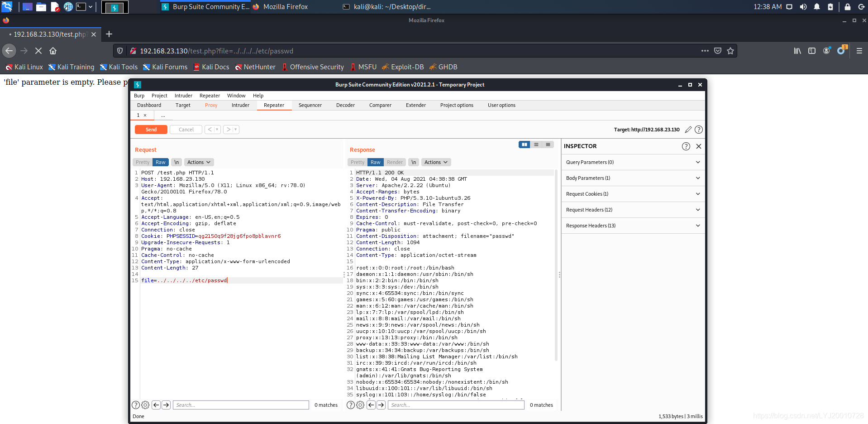The width and height of the screenshot is (868, 424).
Task: Switch to terminal window in taskbar
Action: (x=387, y=7)
